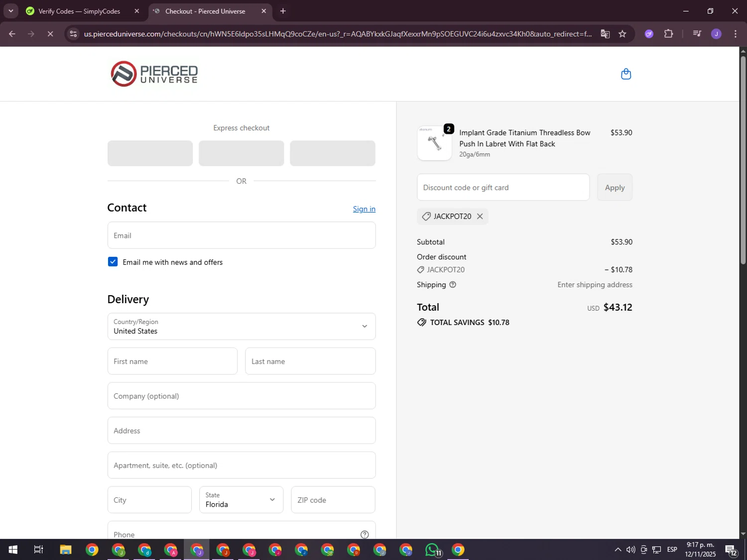The width and height of the screenshot is (747, 560).
Task: Focus the Phone field
Action: coord(242,531)
